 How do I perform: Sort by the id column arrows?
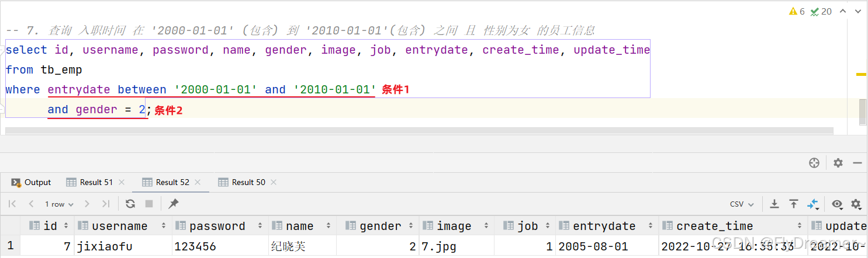pyautogui.click(x=66, y=226)
